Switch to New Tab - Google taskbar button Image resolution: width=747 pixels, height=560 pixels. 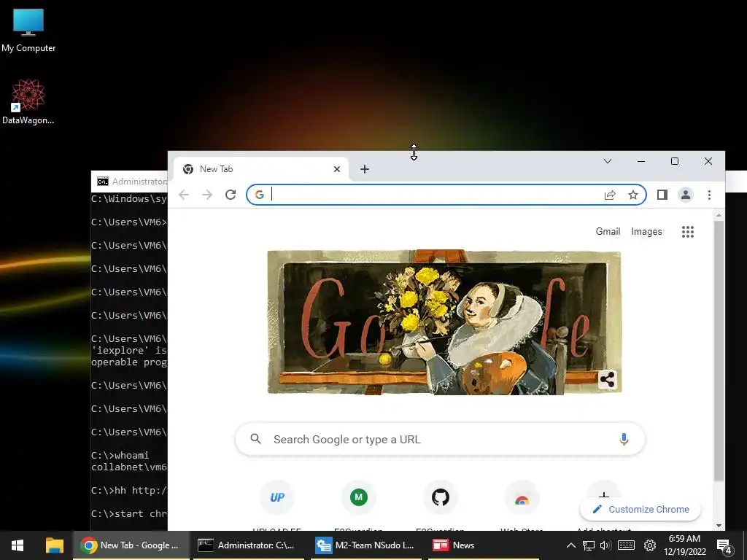click(131, 545)
